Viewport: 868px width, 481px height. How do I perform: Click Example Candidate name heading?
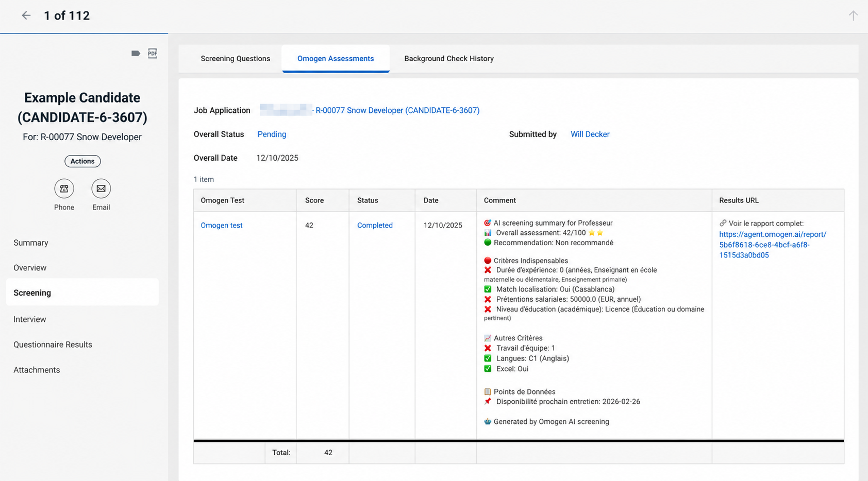tap(82, 108)
